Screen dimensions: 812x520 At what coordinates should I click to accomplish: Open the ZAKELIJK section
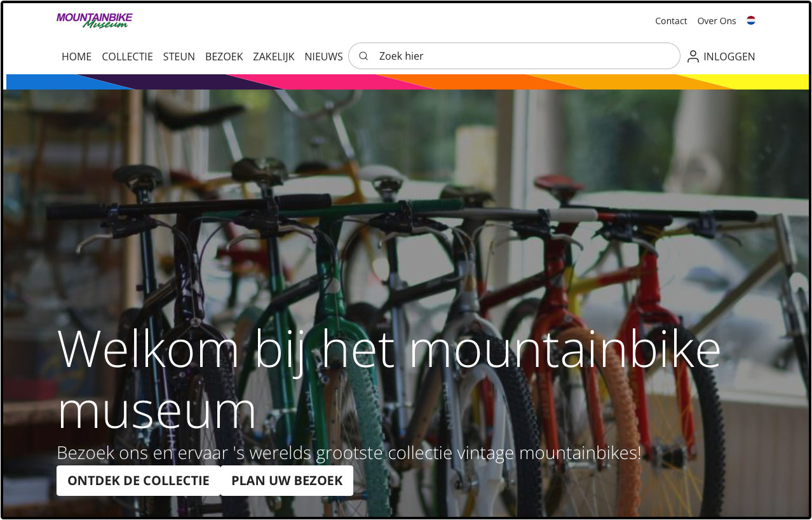[x=273, y=57]
